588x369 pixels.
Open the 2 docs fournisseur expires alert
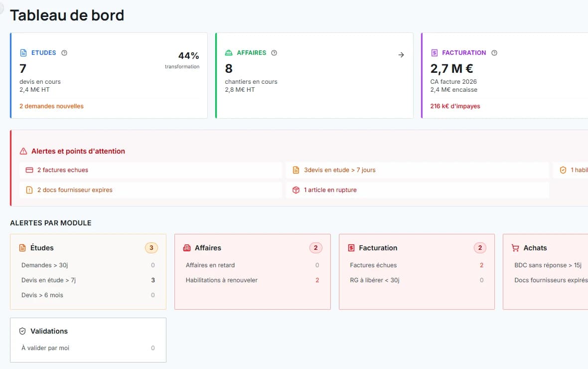tap(150, 190)
